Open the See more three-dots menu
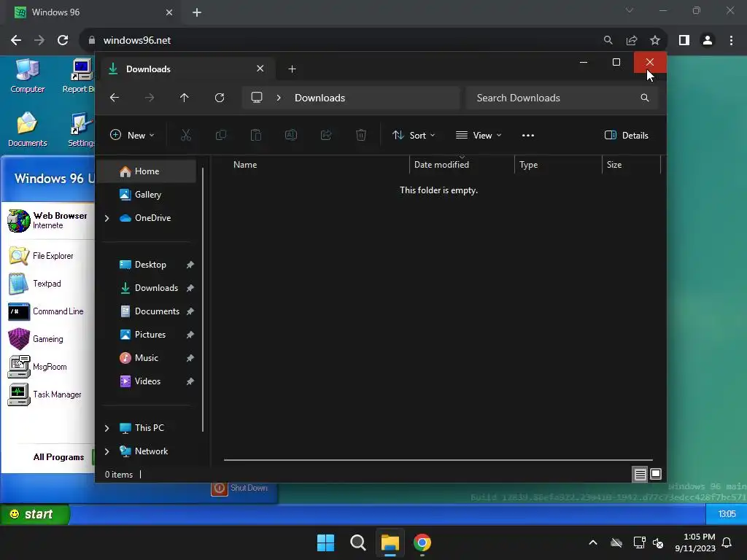This screenshot has width=747, height=560. pyautogui.click(x=528, y=135)
